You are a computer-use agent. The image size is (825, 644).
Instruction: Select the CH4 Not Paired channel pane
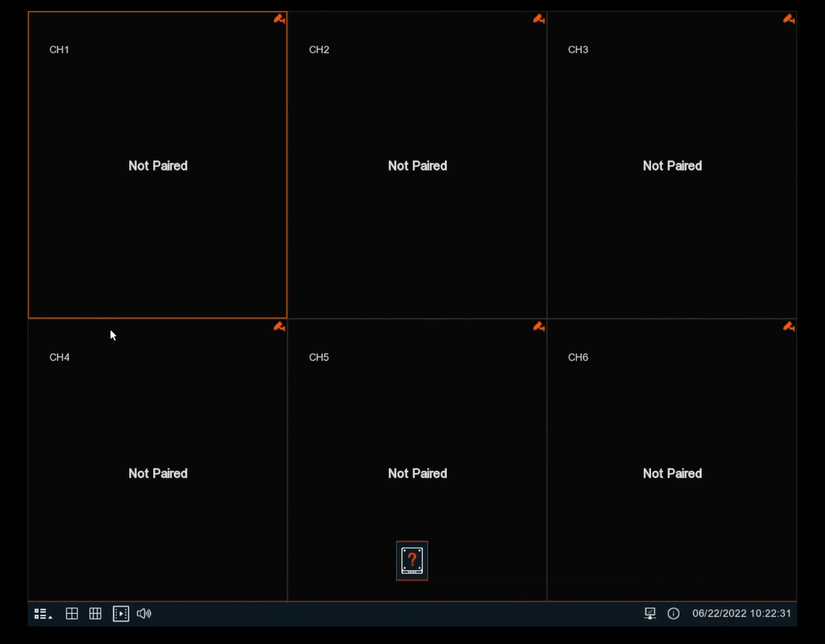158,460
